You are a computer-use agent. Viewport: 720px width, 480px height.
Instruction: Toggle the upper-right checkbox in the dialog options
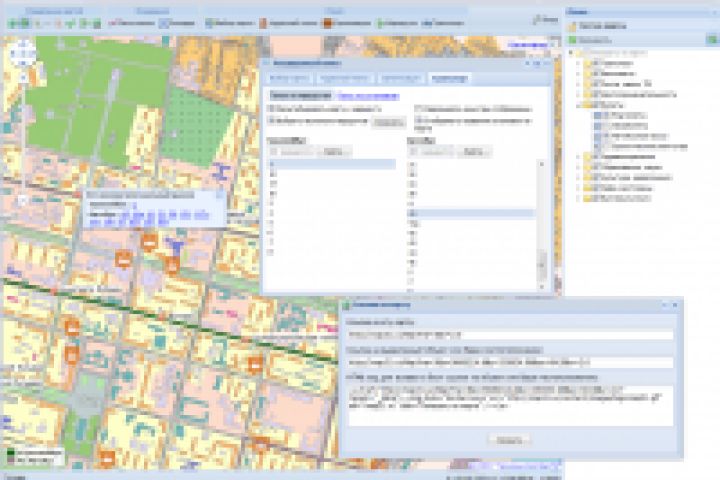417,109
